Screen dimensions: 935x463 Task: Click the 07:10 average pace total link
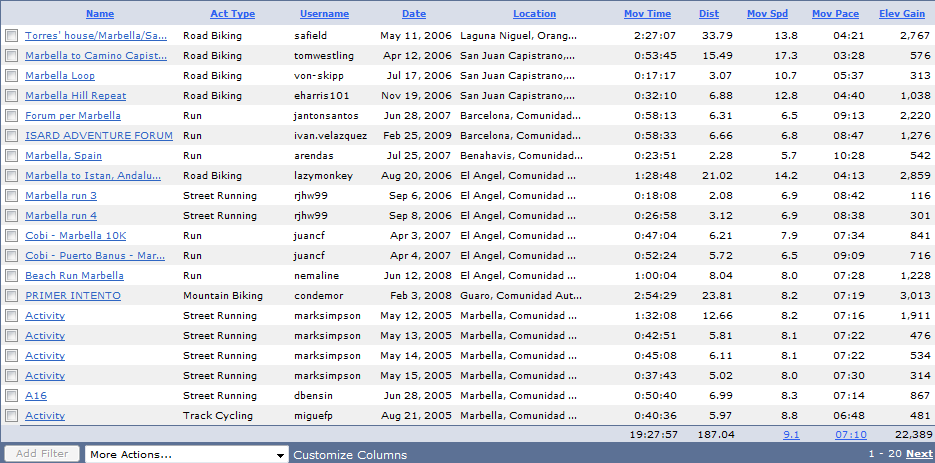click(x=851, y=435)
